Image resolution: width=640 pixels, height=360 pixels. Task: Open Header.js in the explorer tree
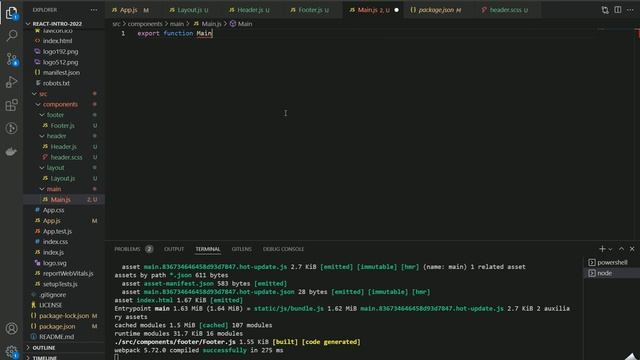(63, 147)
